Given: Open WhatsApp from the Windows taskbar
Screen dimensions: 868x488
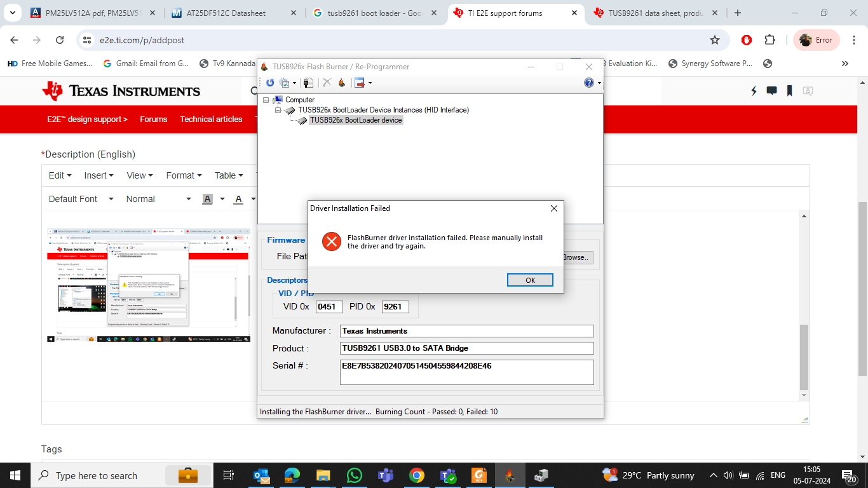Looking at the screenshot, I should click(x=354, y=475).
